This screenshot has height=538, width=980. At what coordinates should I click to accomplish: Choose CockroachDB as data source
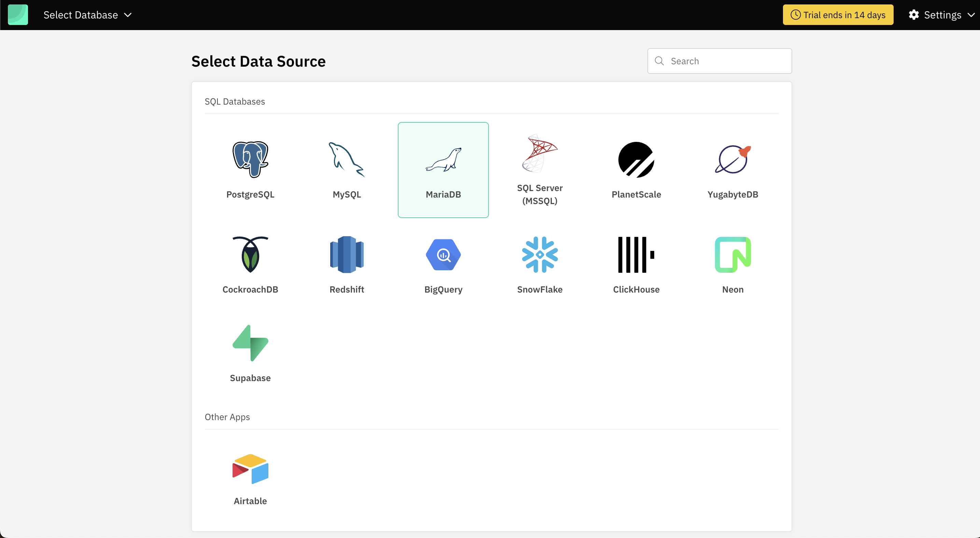click(x=250, y=265)
